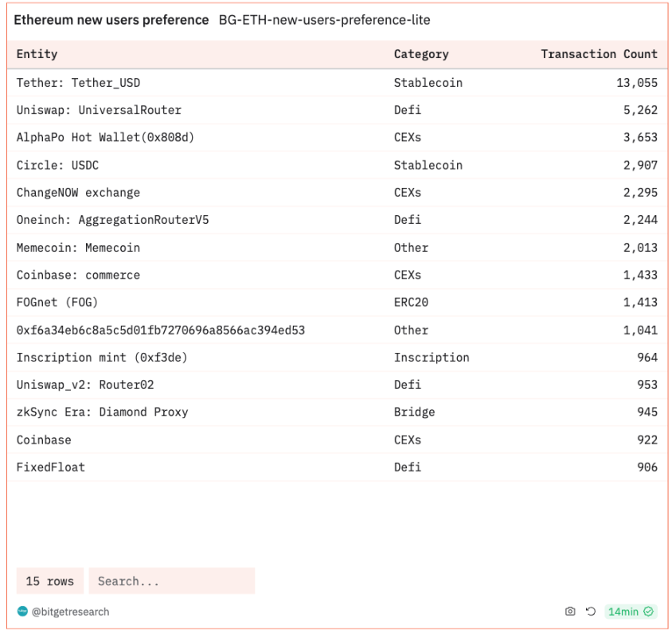Click the Ethereum new users preference title
The width and height of the screenshot is (672, 634).
pos(111,20)
